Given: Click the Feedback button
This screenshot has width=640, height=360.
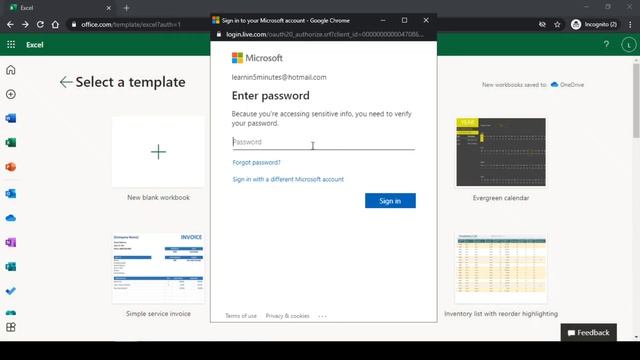Looking at the screenshot, I should (589, 333).
